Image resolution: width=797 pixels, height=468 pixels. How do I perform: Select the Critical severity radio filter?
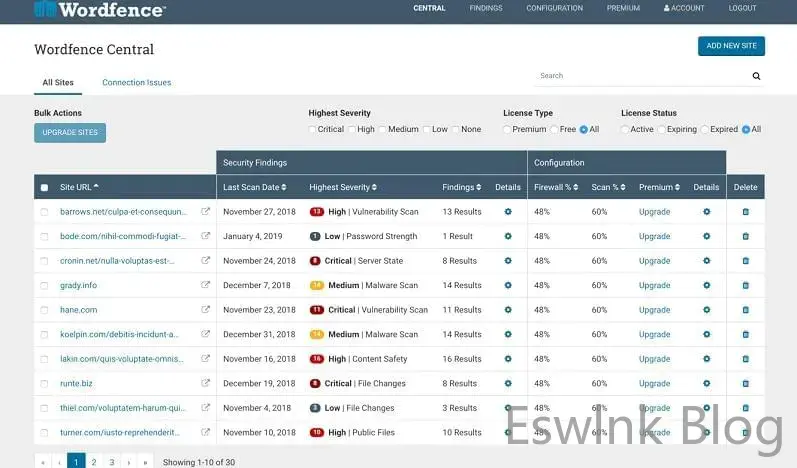click(x=313, y=129)
